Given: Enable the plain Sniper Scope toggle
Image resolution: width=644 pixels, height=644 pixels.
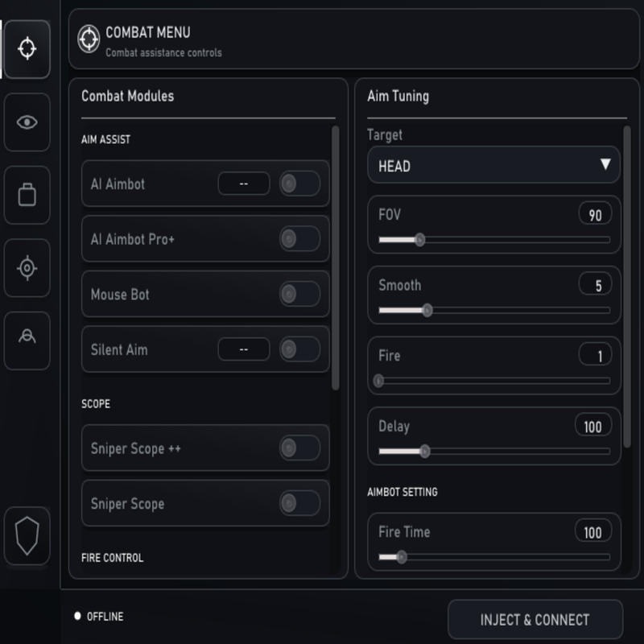Looking at the screenshot, I should click(x=299, y=502).
